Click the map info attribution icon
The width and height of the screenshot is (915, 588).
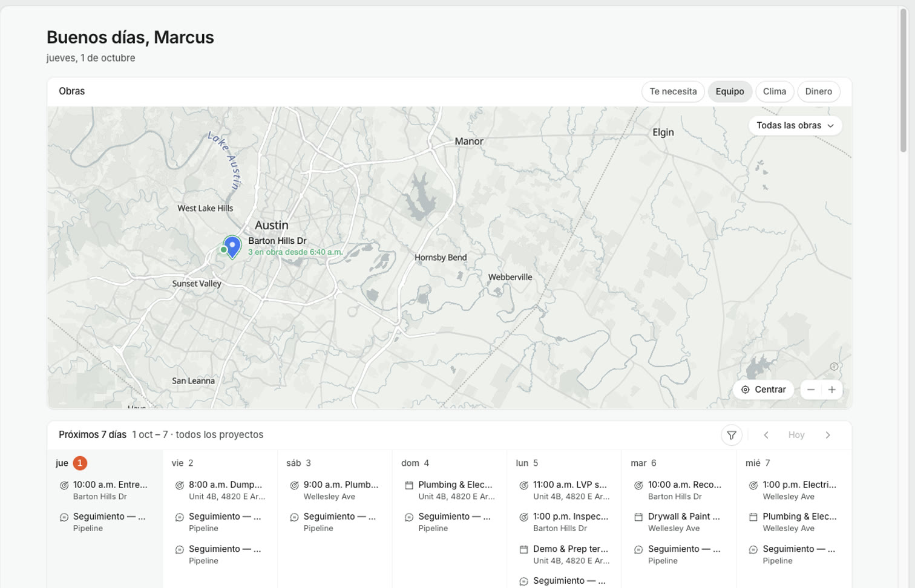pos(834,367)
